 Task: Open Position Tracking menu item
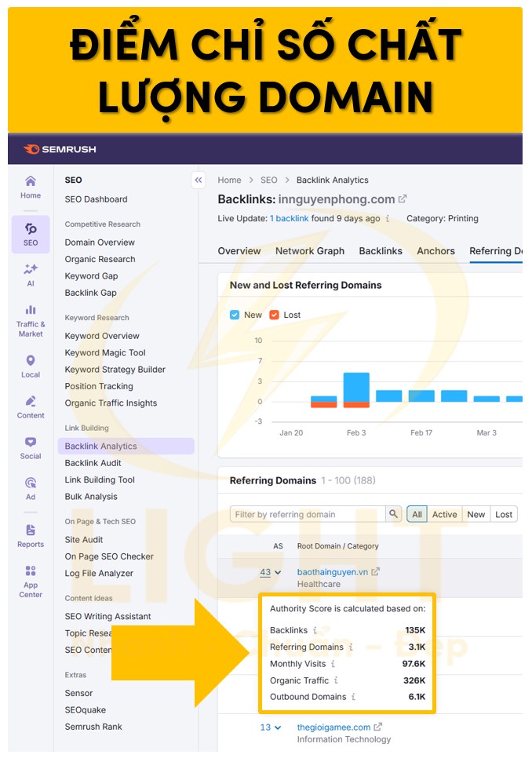pos(99,386)
